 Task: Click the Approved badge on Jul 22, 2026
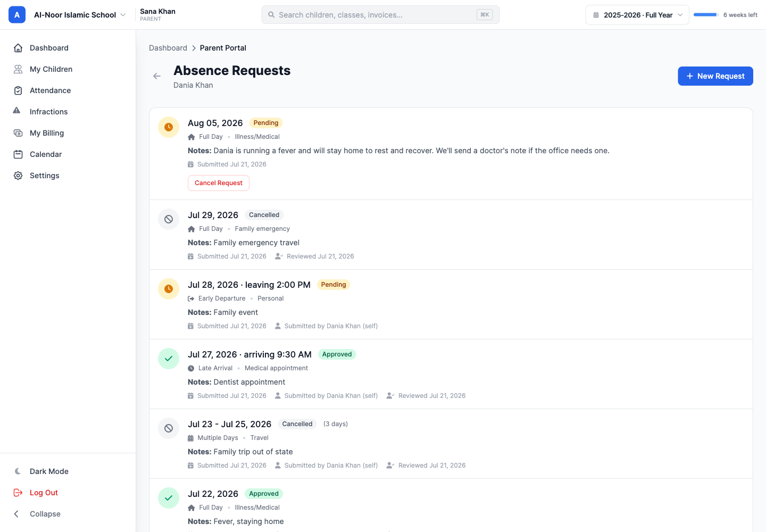tap(264, 494)
